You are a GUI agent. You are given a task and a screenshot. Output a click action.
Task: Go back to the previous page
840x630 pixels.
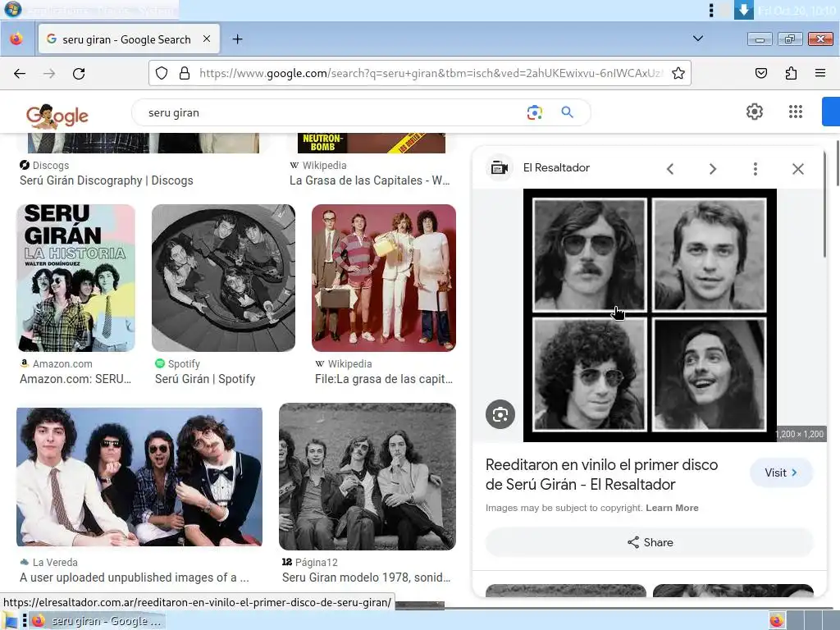tap(20, 73)
